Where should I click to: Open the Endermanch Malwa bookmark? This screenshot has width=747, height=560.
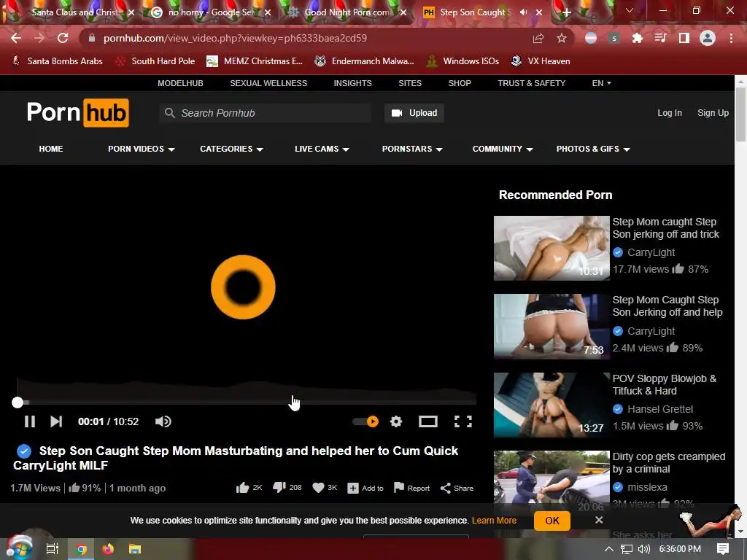point(365,61)
